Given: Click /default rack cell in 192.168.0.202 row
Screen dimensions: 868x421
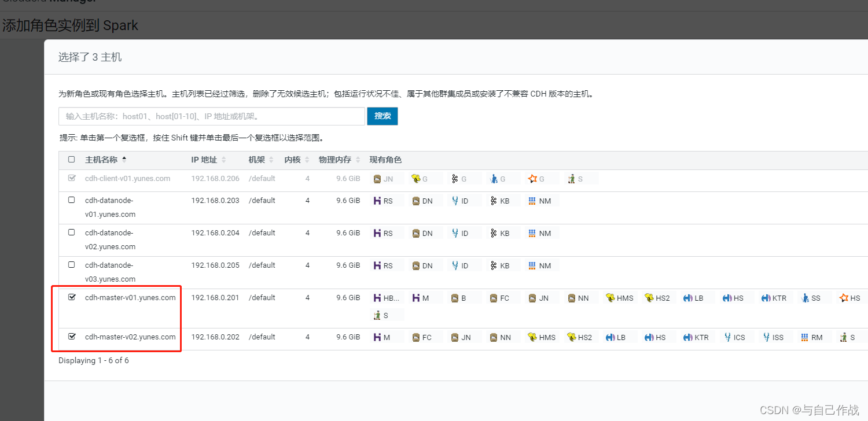Looking at the screenshot, I should (x=262, y=337).
